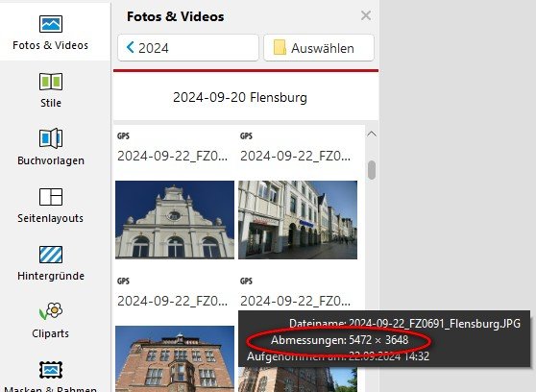Image resolution: width=536 pixels, height=392 pixels.
Task: Select the street with shopfronts photo thumbnail
Action: tap(298, 220)
